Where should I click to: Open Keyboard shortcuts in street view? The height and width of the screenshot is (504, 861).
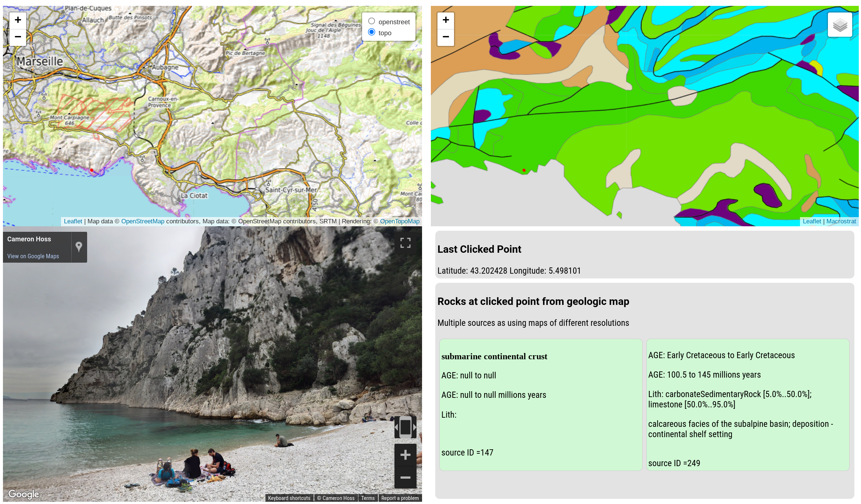[289, 498]
